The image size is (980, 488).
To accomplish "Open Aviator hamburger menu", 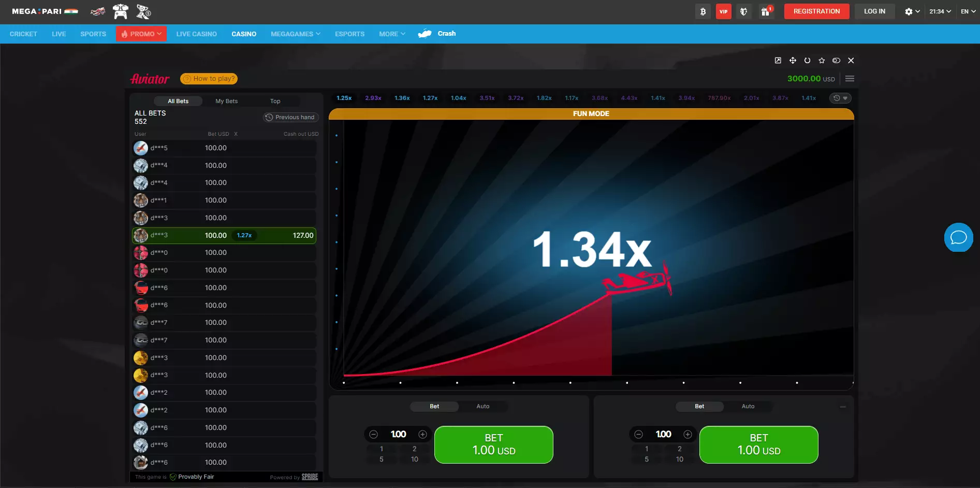I will click(x=850, y=79).
